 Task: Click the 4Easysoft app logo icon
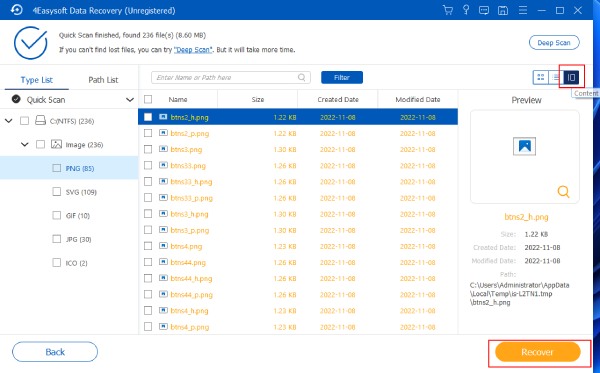pyautogui.click(x=16, y=10)
